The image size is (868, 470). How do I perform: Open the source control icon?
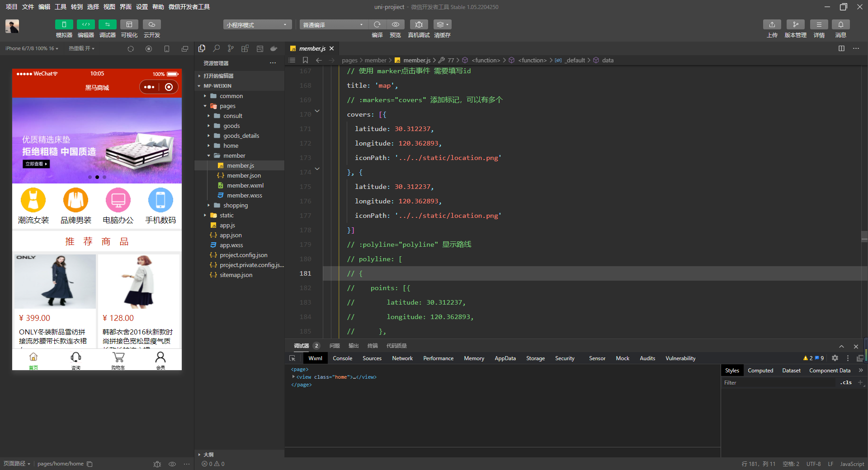point(231,48)
